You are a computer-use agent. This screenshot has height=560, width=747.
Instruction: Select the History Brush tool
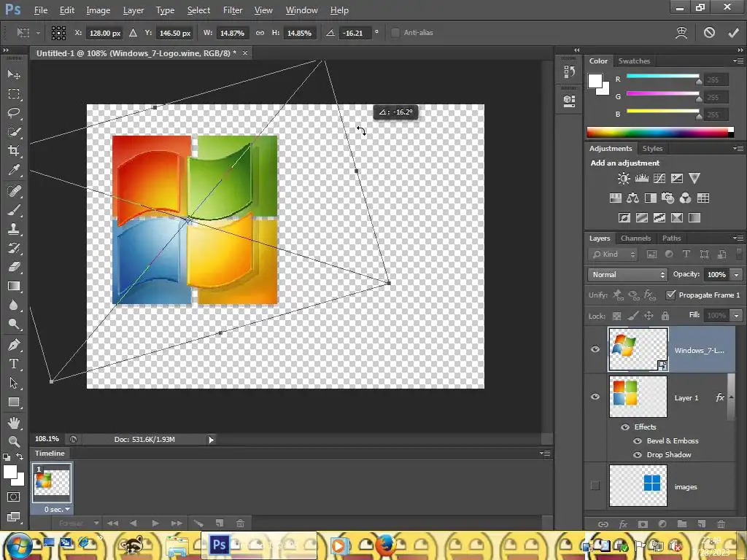coord(14,248)
